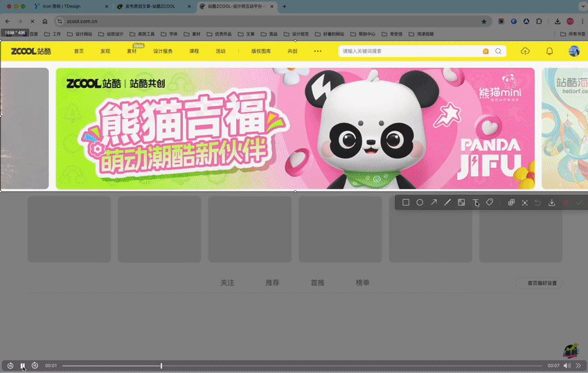This screenshot has height=373, width=588.
Task: Open the 设计网站 bookmark folder
Action: click(x=80, y=34)
